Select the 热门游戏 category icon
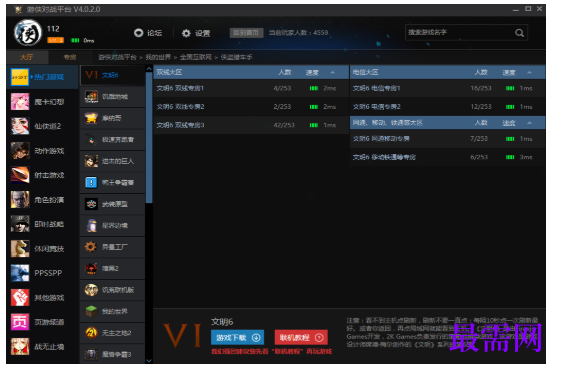Image resolution: width=561 pixels, height=369 pixels. (x=20, y=77)
